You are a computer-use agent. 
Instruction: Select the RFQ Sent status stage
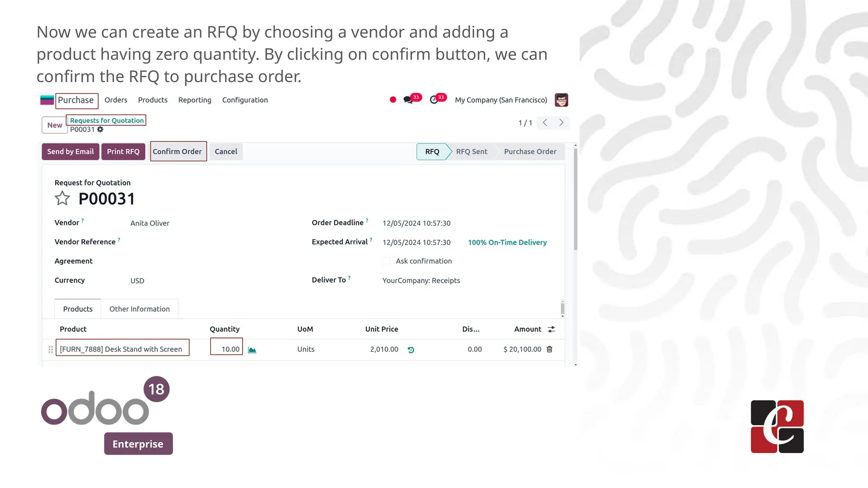pyautogui.click(x=472, y=151)
